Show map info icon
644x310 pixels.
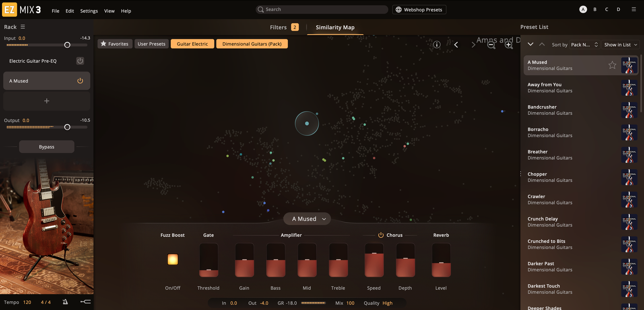[x=437, y=45]
